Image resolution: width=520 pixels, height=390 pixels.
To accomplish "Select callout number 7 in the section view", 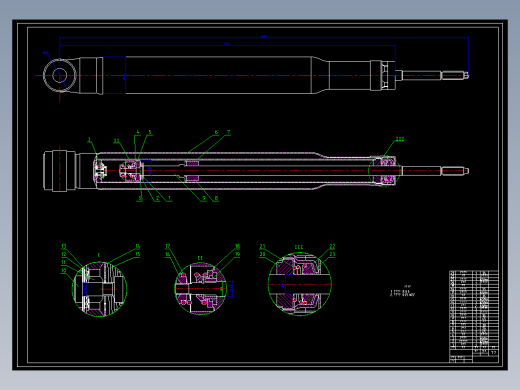I will tap(228, 132).
